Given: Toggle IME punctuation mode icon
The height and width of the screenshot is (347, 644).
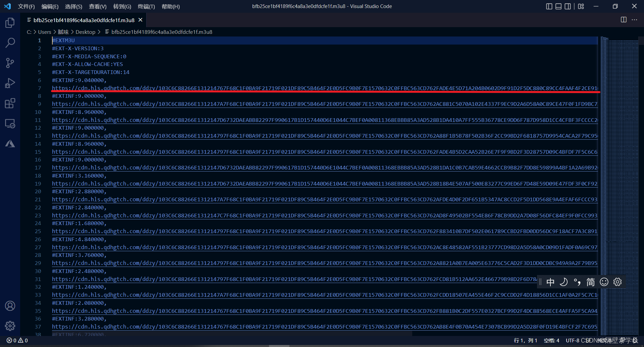Looking at the screenshot, I should (x=577, y=282).
